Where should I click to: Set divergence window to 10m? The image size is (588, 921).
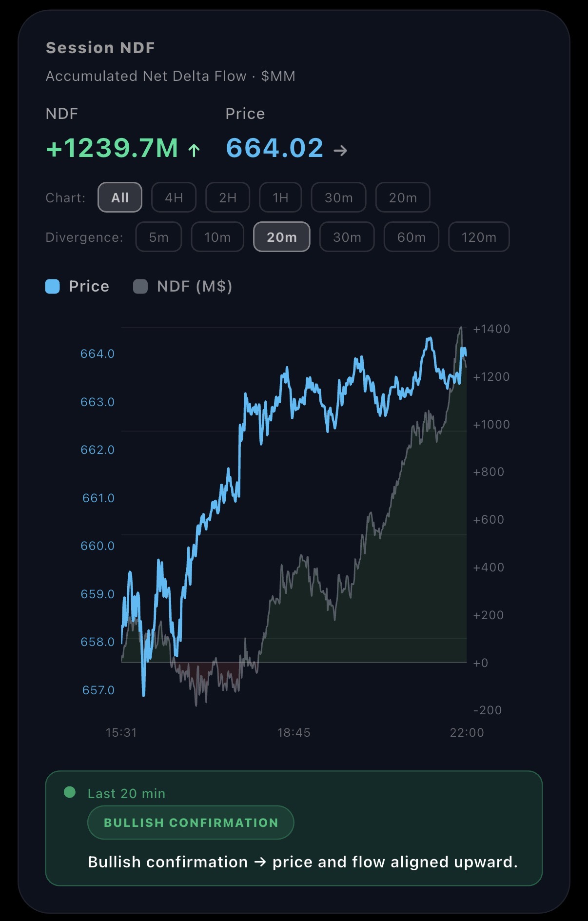217,237
